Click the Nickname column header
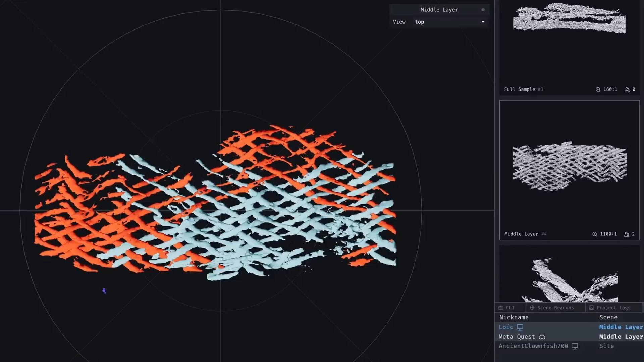This screenshot has height=362, width=644. [514, 317]
